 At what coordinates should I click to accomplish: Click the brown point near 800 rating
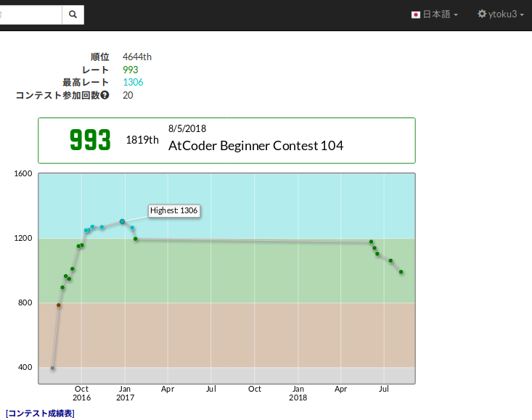(x=59, y=305)
